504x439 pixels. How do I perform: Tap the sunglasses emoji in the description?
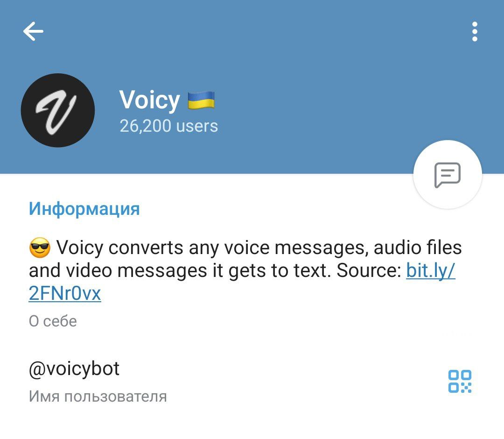(40, 248)
